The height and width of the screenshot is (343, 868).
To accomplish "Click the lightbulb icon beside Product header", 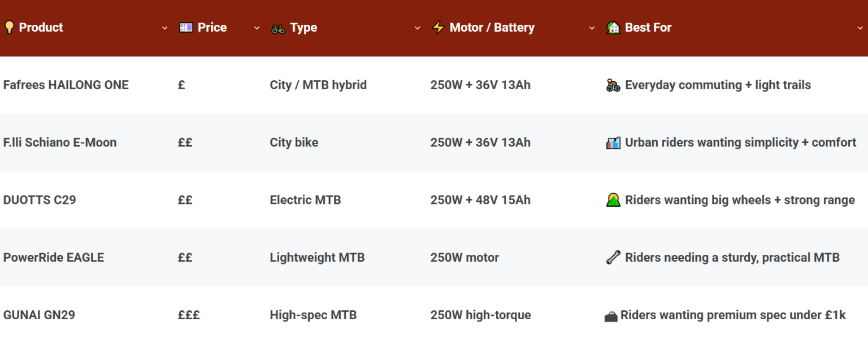I will pos(9,27).
